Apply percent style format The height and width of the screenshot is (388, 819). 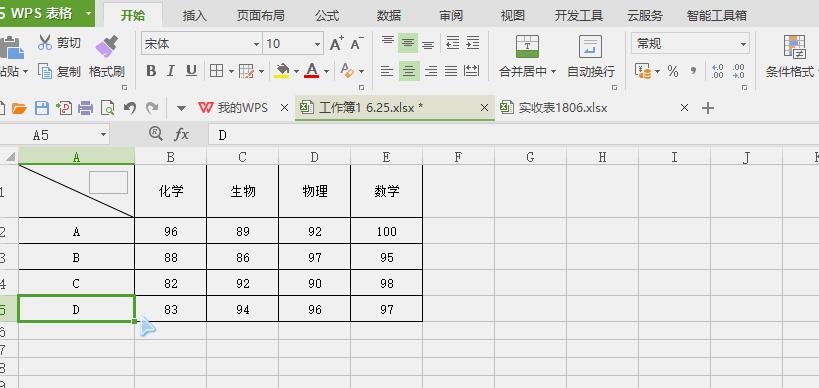673,71
